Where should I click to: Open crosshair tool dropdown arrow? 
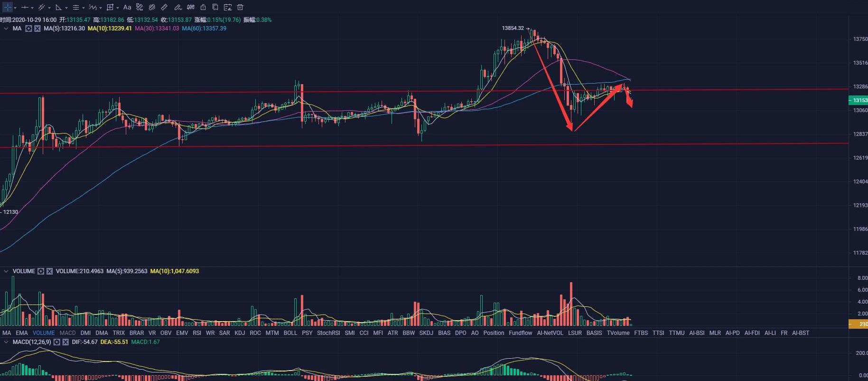[x=15, y=8]
